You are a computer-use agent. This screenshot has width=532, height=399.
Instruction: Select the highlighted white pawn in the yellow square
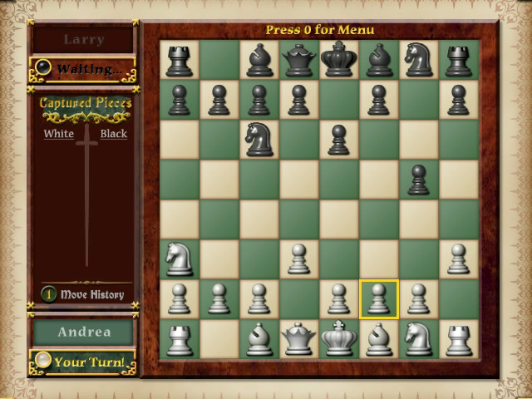click(378, 299)
